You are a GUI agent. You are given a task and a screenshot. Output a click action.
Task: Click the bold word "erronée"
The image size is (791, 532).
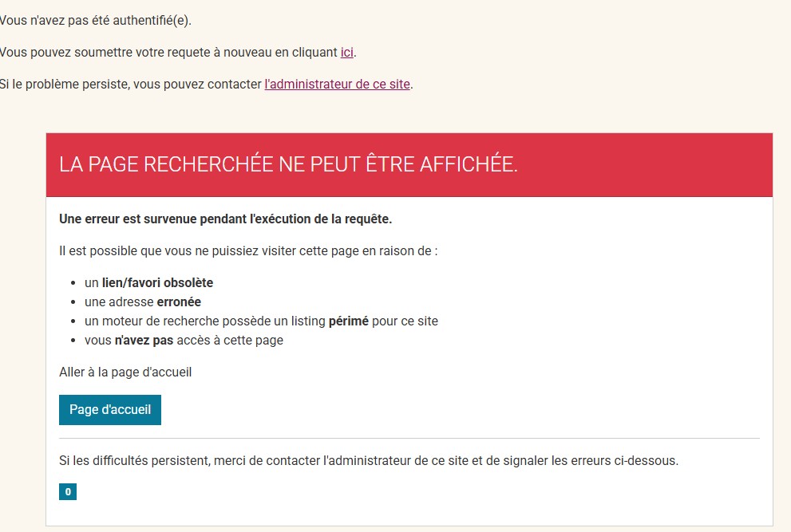coord(179,302)
